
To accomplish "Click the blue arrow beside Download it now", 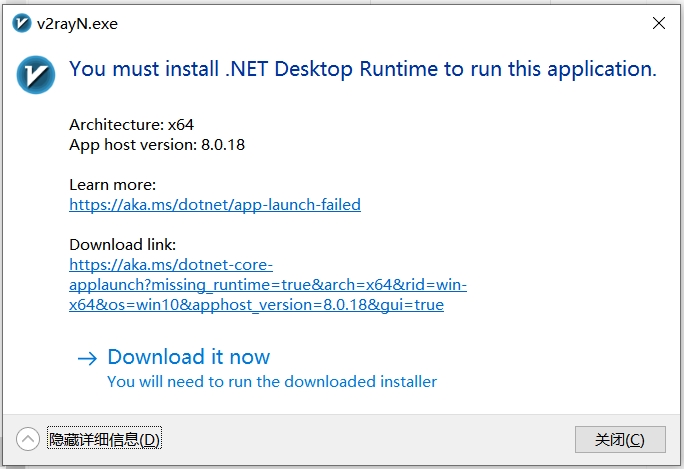I will pyautogui.click(x=88, y=358).
